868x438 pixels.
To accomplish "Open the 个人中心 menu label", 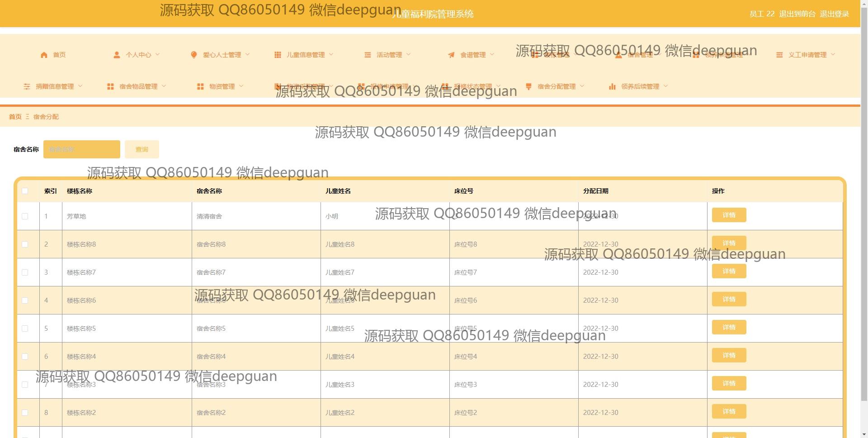I will coord(138,55).
